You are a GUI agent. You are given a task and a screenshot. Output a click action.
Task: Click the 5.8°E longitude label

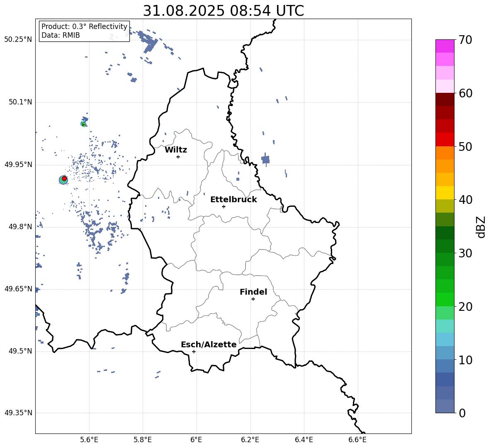143,440
